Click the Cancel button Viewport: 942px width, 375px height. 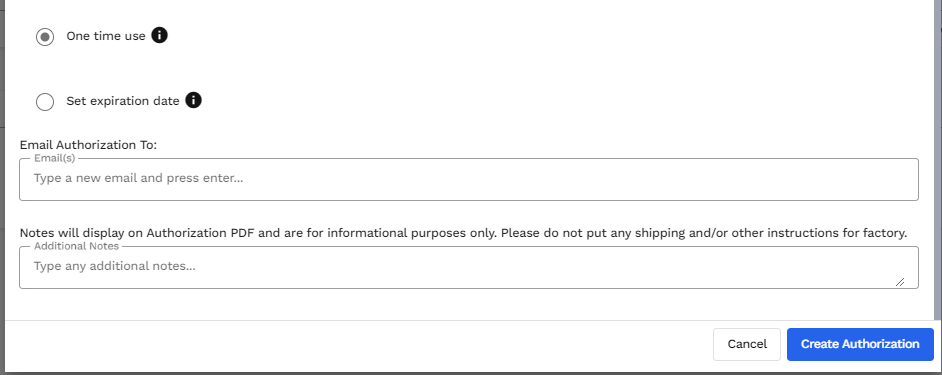(747, 344)
